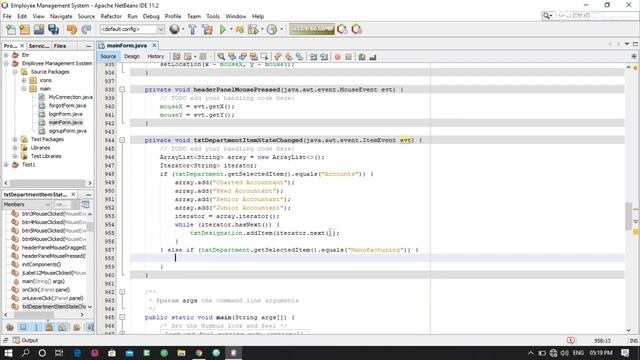Screen dimensions: 640x360
Task: Click the Find Selection magnifier icon in editor toolbar
Action: (x=221, y=57)
